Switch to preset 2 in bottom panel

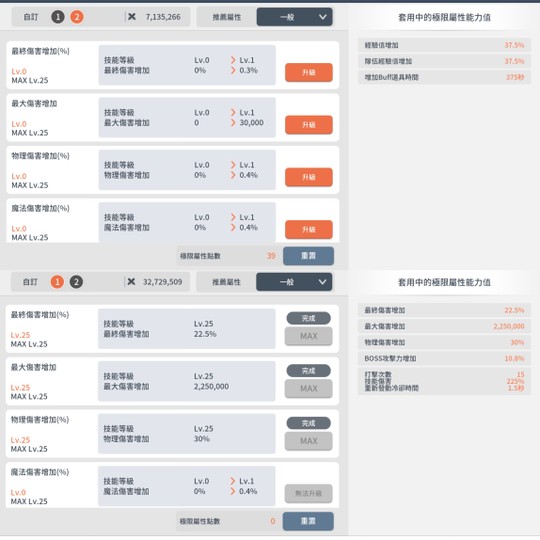76,282
